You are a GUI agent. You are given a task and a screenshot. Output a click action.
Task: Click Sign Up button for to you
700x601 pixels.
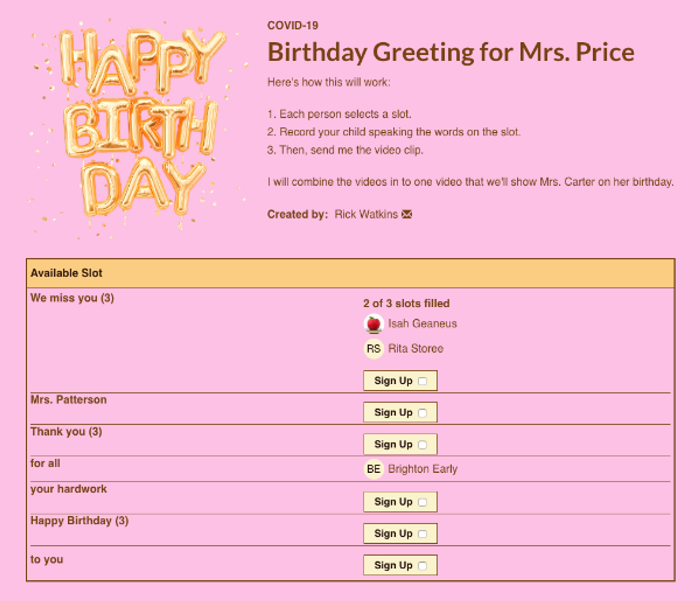(400, 565)
